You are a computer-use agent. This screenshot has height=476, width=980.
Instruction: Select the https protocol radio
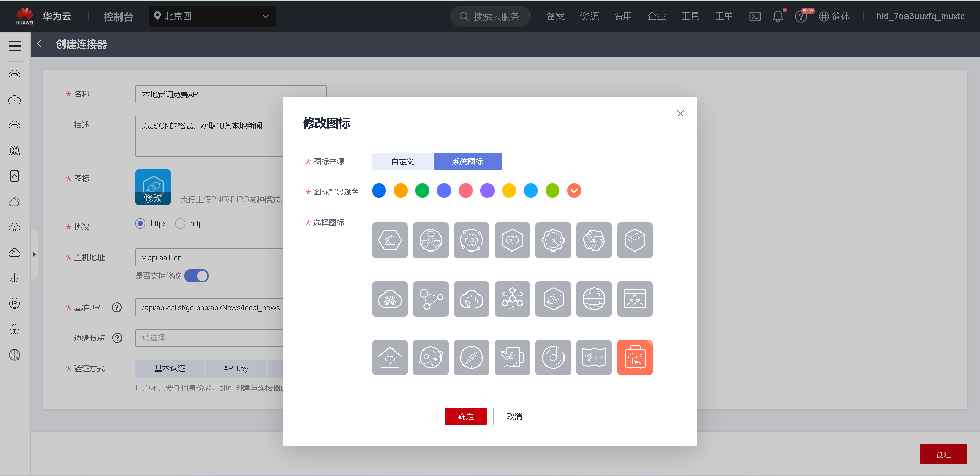click(140, 223)
